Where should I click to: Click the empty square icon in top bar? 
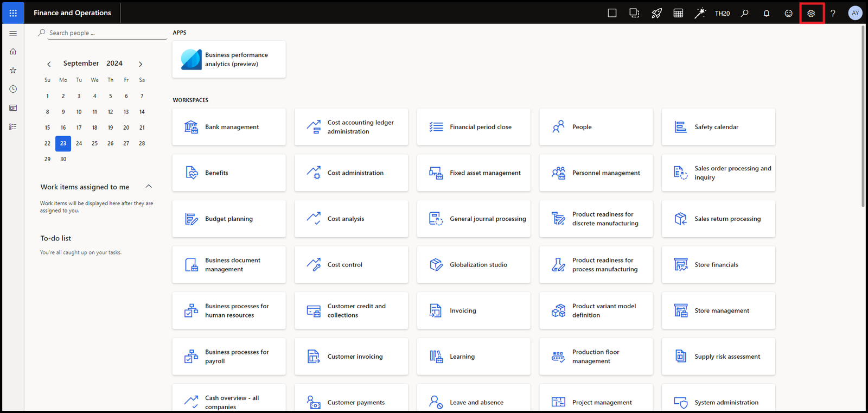612,13
